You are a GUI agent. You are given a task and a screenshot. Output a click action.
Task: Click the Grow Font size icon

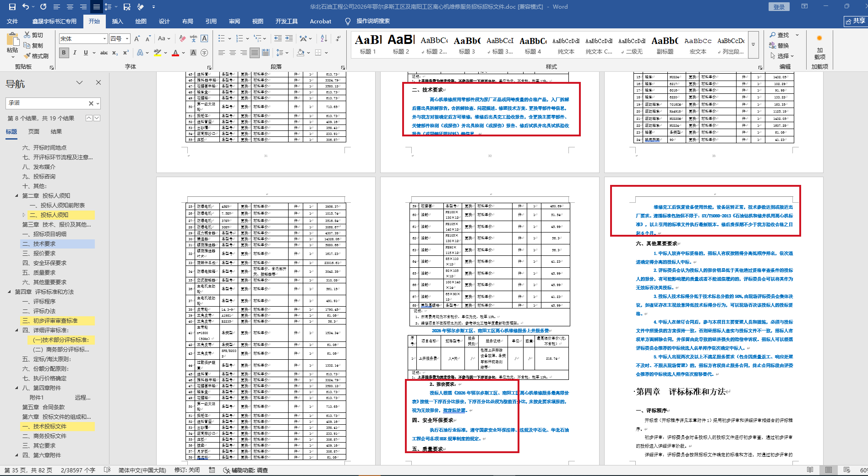pos(138,38)
